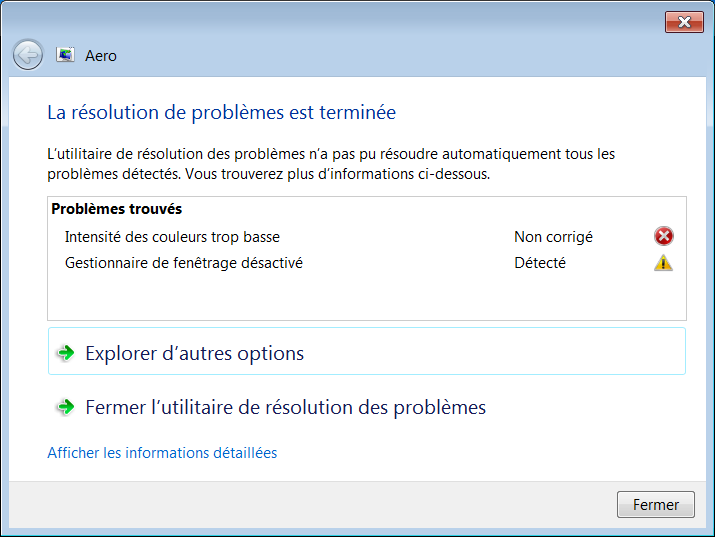Click the Problèmes trouvés heading
Screen dimensions: 715x537
point(117,209)
